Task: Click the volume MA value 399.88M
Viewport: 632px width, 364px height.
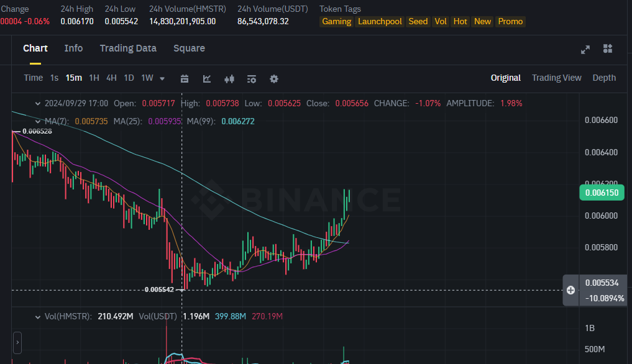Action: pos(230,317)
